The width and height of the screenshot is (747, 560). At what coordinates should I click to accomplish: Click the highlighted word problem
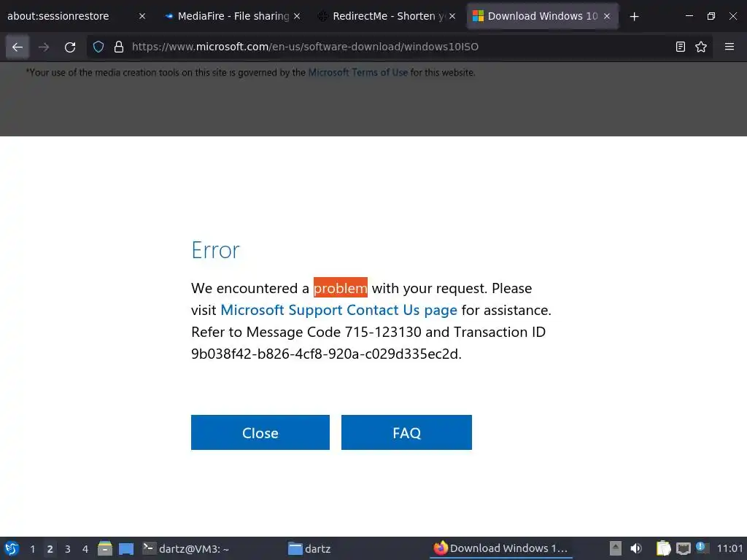[x=340, y=287]
